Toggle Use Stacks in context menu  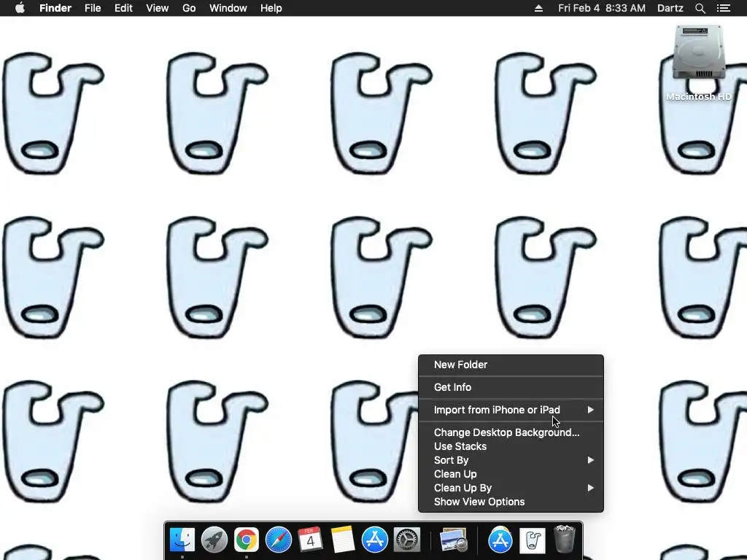tap(511, 446)
